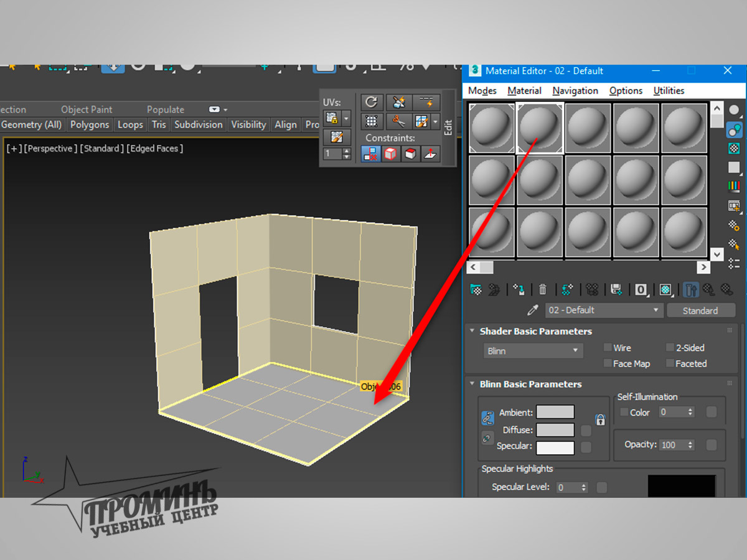Select the Assign Material to Selection icon
The width and height of the screenshot is (747, 560).
(520, 289)
